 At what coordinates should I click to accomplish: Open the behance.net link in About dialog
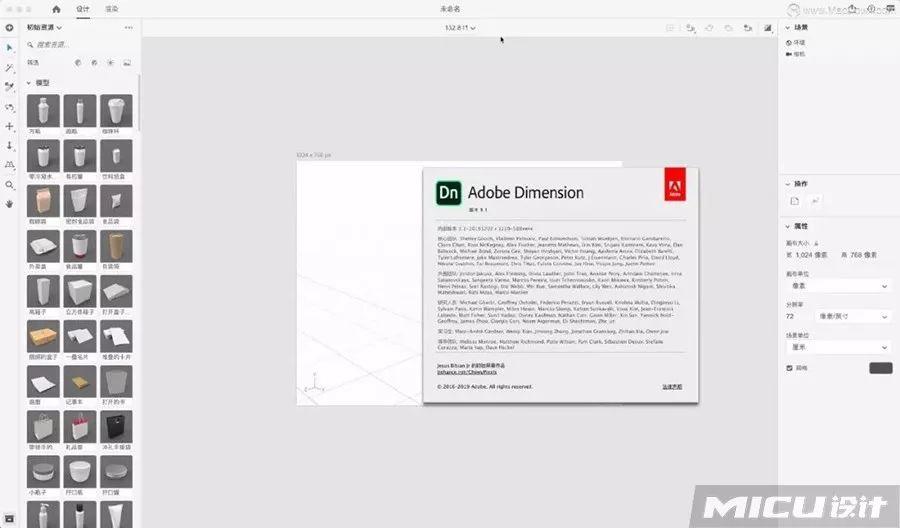click(x=467, y=372)
